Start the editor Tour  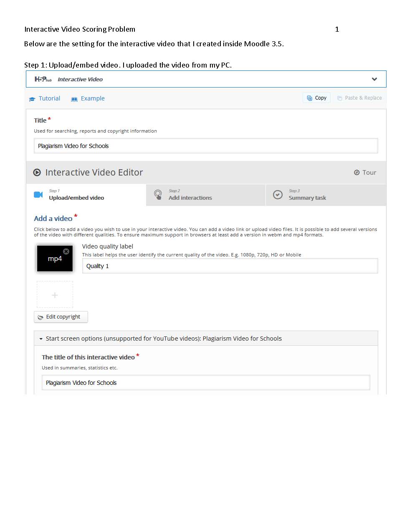coord(365,172)
